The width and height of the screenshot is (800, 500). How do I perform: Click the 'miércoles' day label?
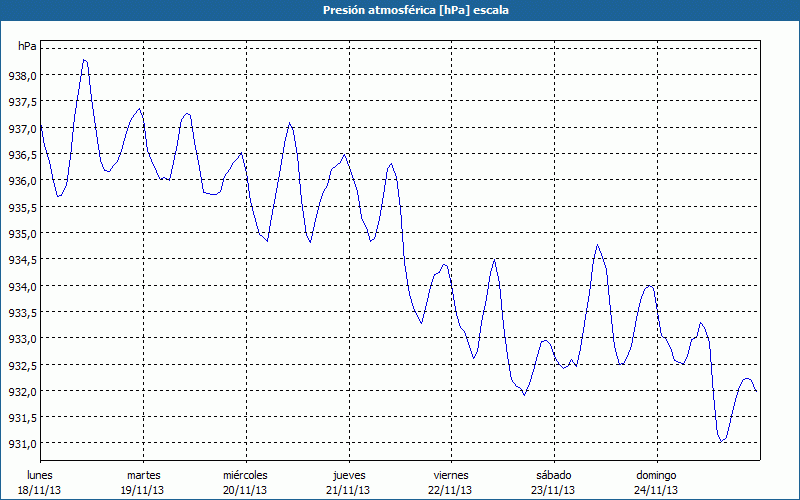[x=245, y=475]
